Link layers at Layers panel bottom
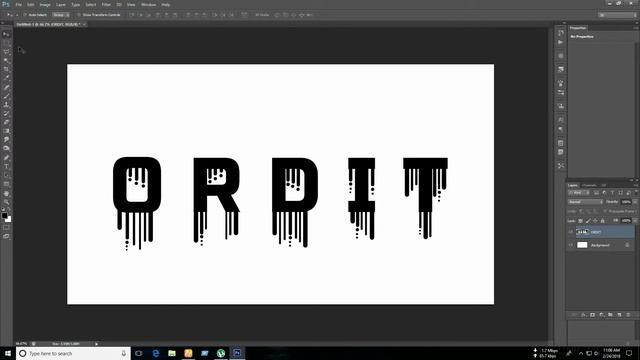The width and height of the screenshot is (640, 360). pyautogui.click(x=574, y=315)
